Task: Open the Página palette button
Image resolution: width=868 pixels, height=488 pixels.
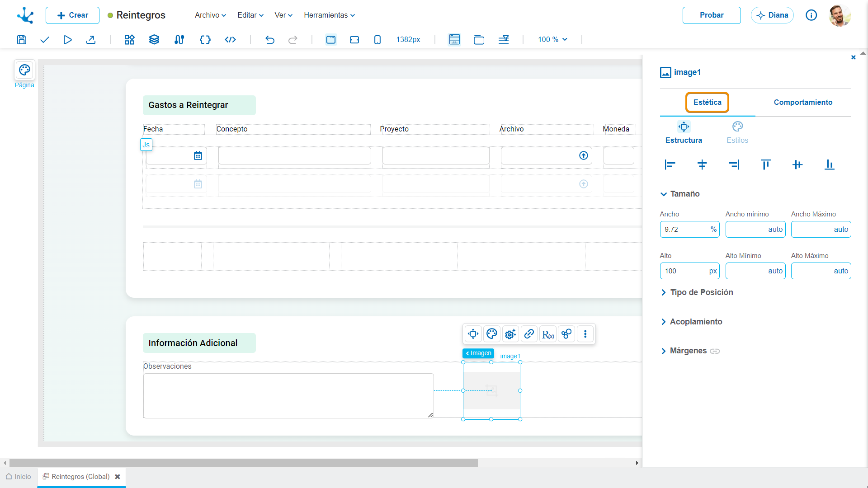Action: (x=24, y=70)
